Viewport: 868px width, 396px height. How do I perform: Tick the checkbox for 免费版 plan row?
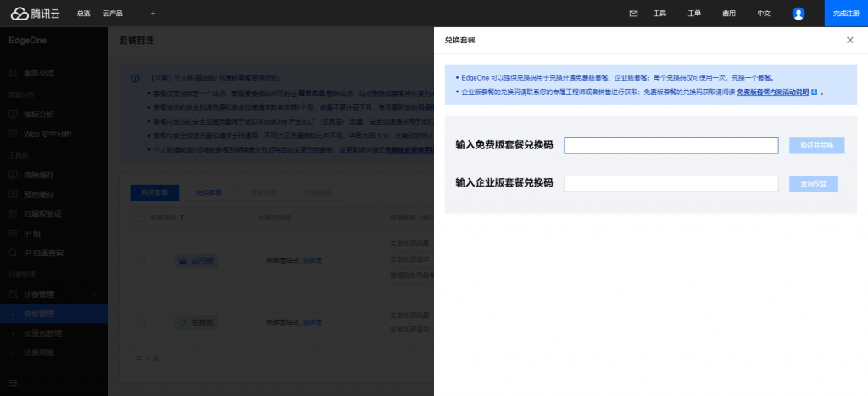[141, 322]
